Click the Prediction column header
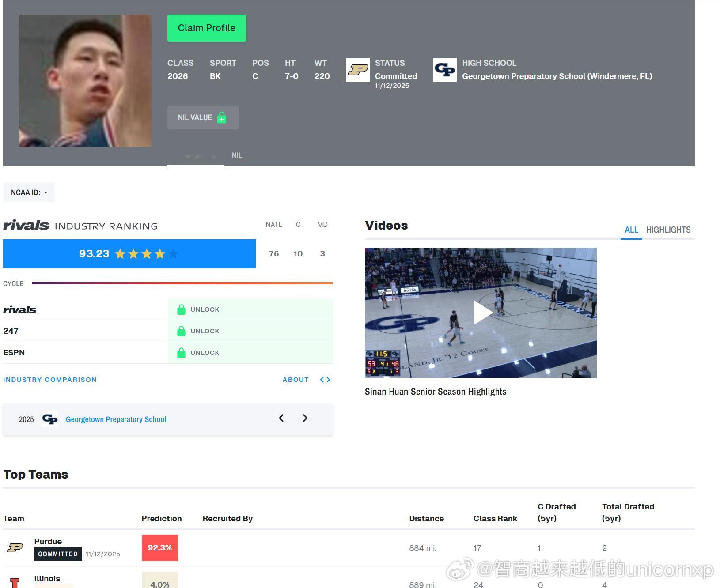 pyautogui.click(x=162, y=519)
